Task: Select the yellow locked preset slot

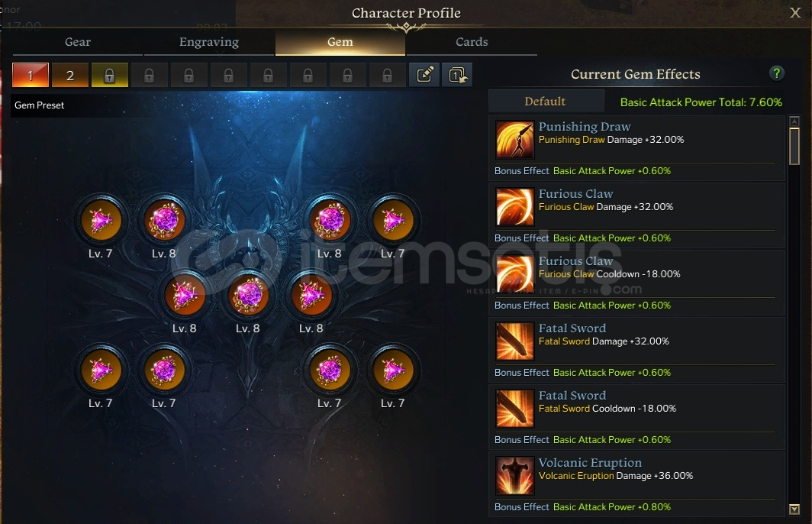Action: coord(109,75)
